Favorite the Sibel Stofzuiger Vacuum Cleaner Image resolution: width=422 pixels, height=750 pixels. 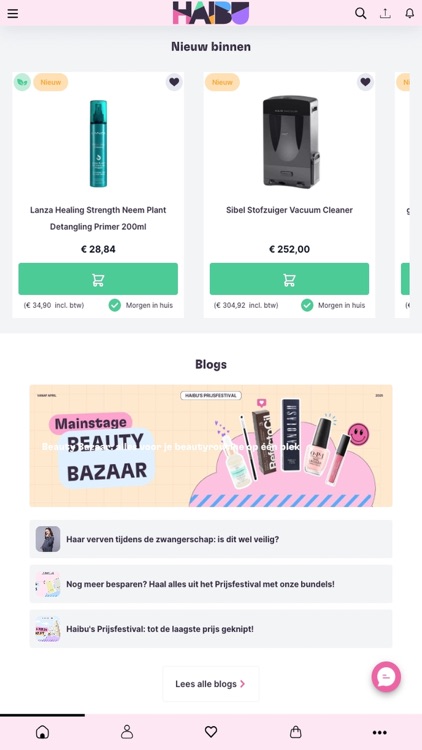(366, 82)
